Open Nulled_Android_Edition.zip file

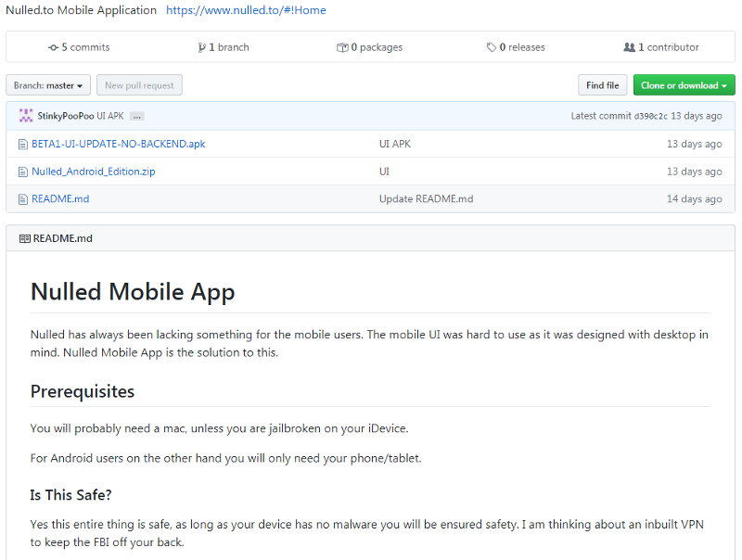(94, 172)
